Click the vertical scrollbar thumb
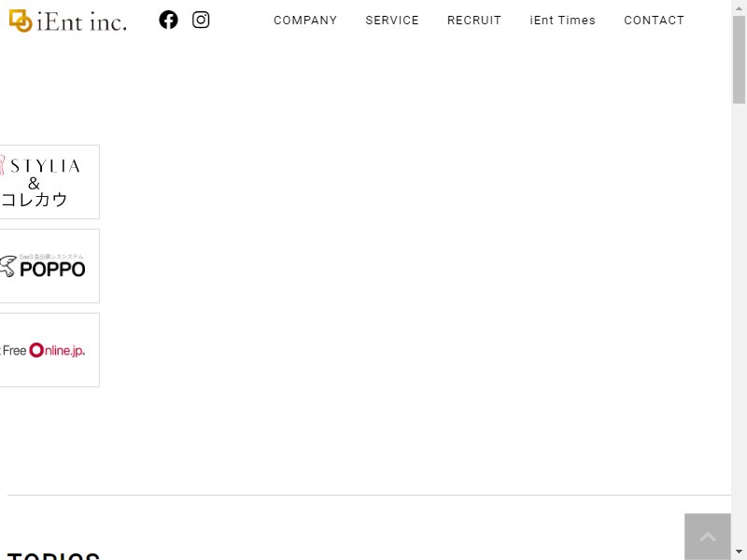The width and height of the screenshot is (747, 560). coord(739,60)
